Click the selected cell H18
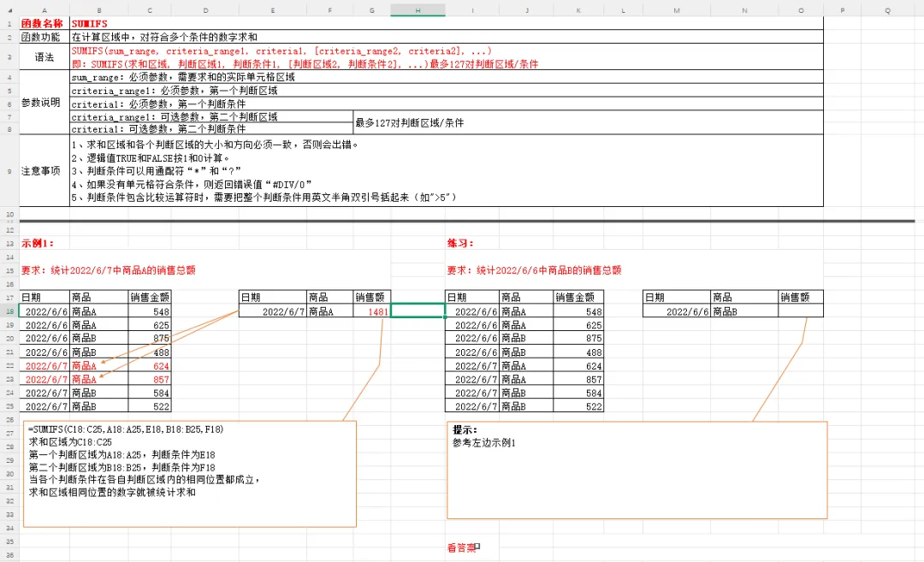This screenshot has height=562, width=924. 418,311
